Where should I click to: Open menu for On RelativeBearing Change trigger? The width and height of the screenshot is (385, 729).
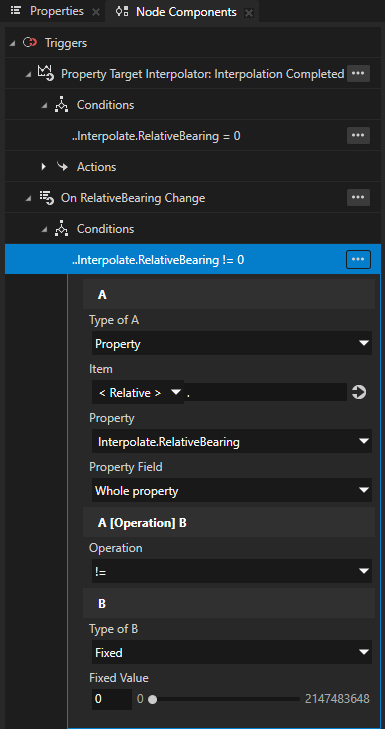pyautogui.click(x=358, y=198)
